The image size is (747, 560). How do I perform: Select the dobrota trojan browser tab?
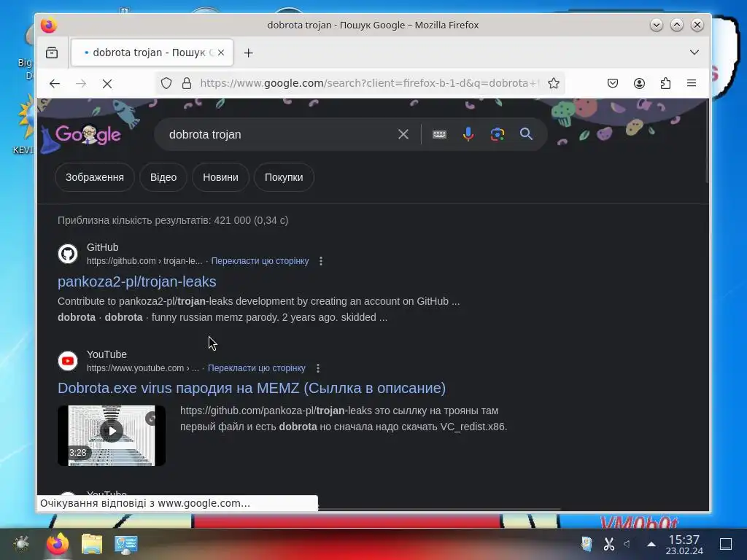point(152,52)
